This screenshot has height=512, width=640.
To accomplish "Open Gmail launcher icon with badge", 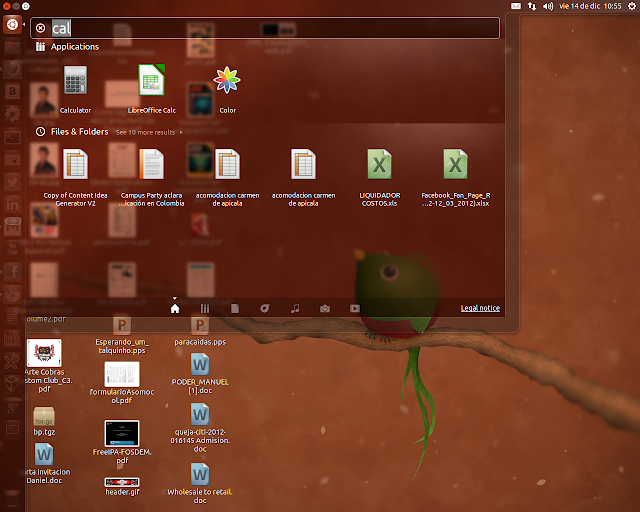I will point(12,226).
